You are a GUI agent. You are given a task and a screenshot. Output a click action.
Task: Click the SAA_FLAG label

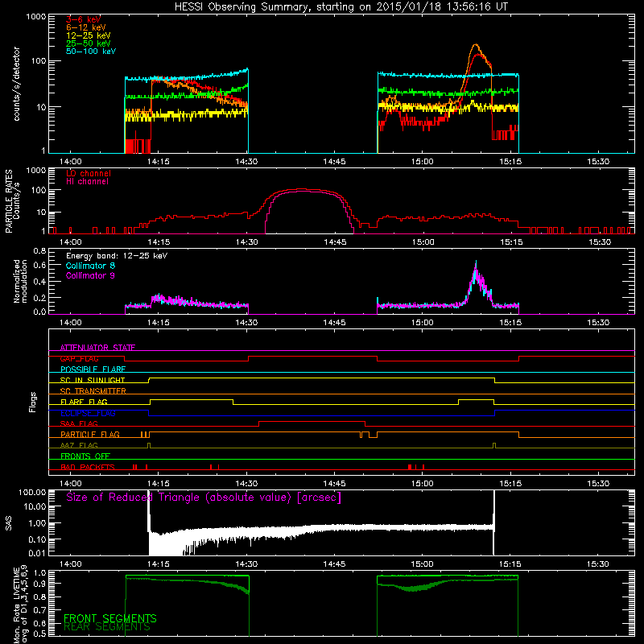pyautogui.click(x=79, y=424)
